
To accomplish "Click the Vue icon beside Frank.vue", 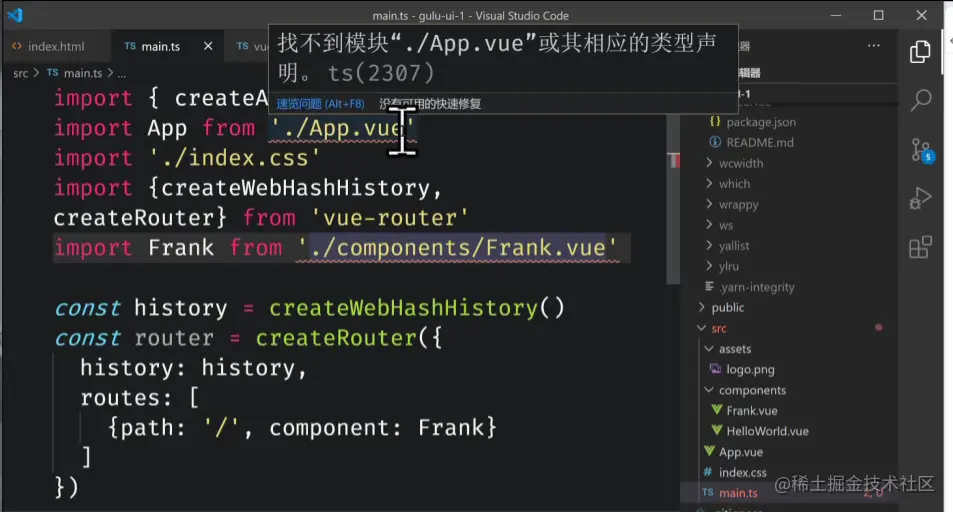I will point(717,410).
